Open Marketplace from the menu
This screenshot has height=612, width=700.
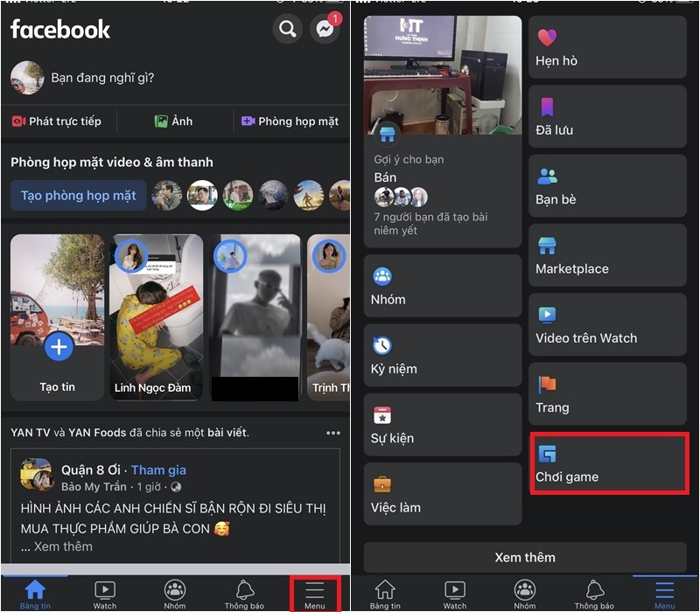(607, 255)
